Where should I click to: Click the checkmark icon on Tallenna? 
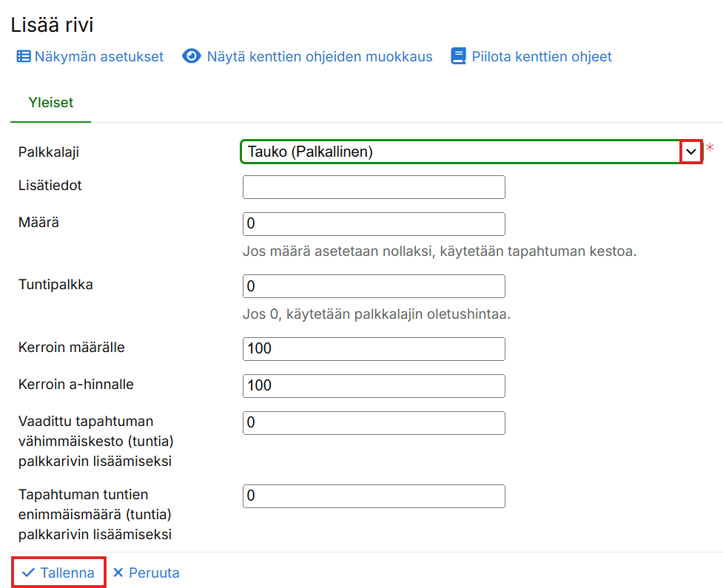coord(28,573)
